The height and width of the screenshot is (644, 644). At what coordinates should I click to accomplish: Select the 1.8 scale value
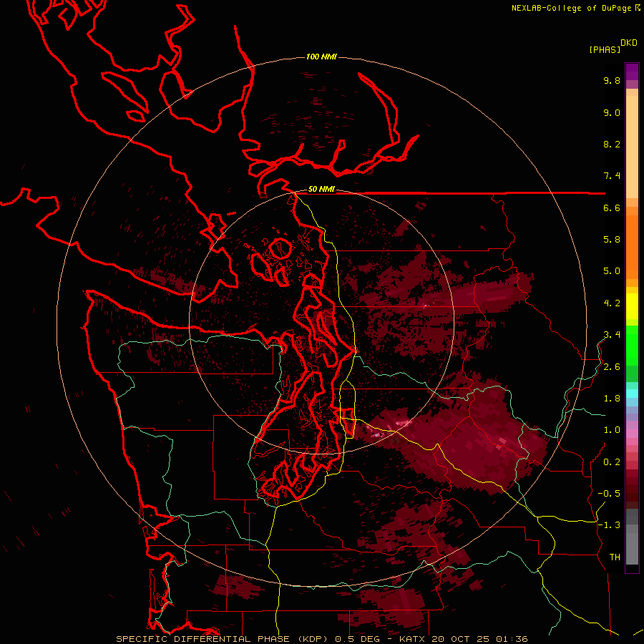coord(612,399)
